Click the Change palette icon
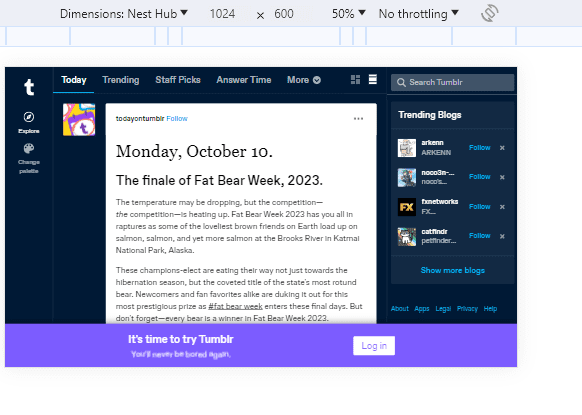 click(x=29, y=148)
